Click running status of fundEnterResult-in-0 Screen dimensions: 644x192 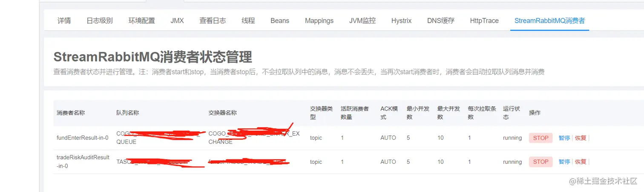(512, 138)
